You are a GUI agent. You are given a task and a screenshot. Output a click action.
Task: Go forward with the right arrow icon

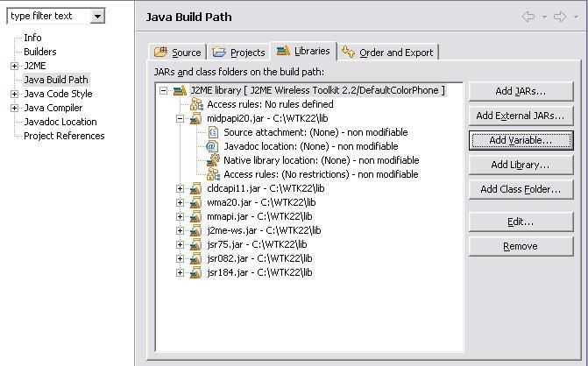(560, 17)
